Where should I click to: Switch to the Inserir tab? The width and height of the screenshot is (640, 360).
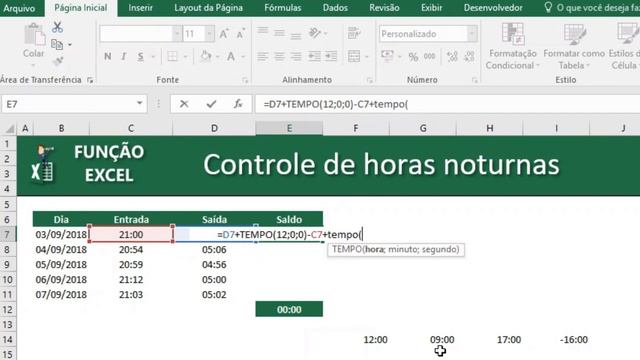pos(140,8)
